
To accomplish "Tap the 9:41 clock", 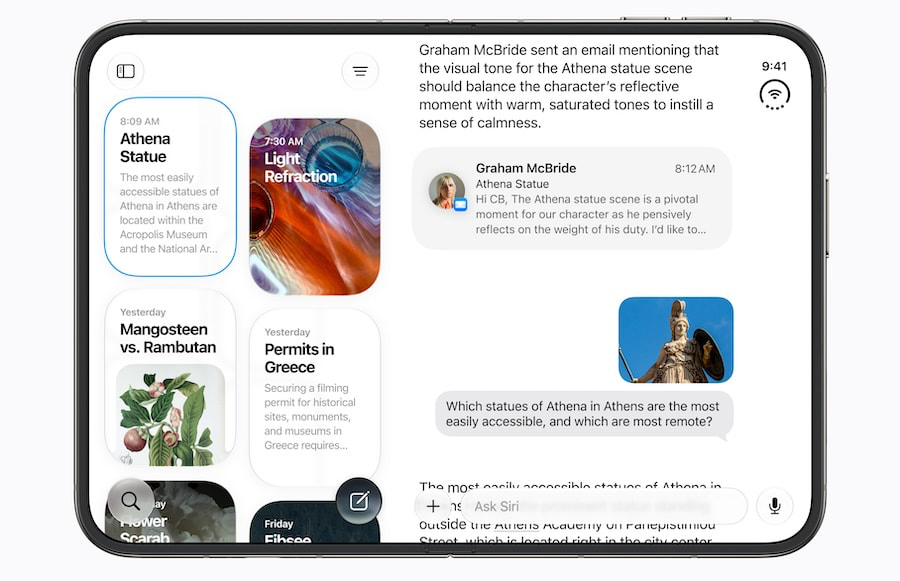I will click(774, 67).
